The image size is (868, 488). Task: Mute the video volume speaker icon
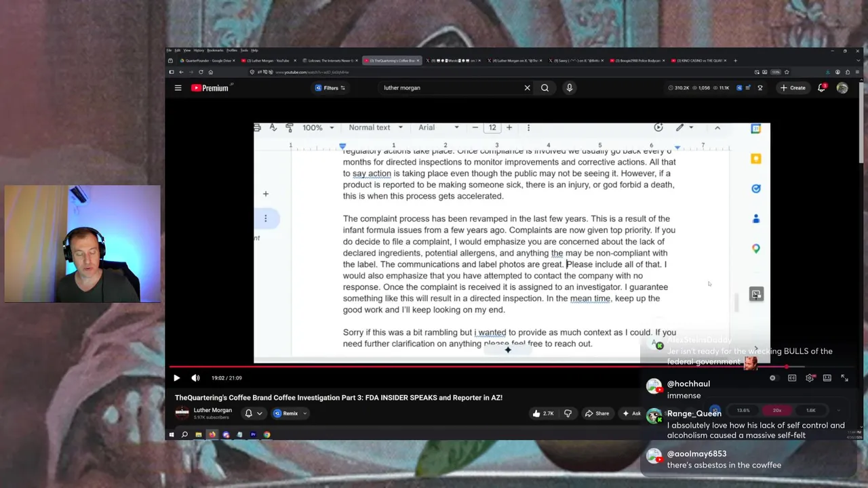click(195, 378)
